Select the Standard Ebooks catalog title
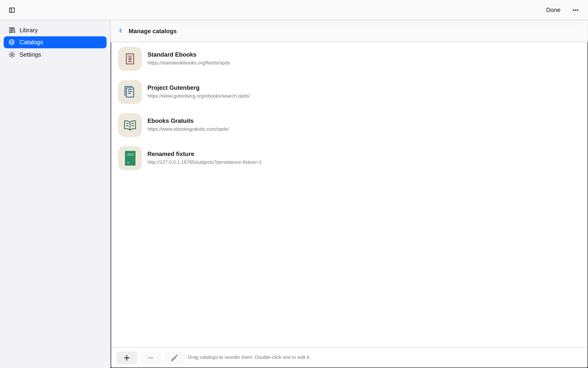The image size is (588, 368). [172, 55]
